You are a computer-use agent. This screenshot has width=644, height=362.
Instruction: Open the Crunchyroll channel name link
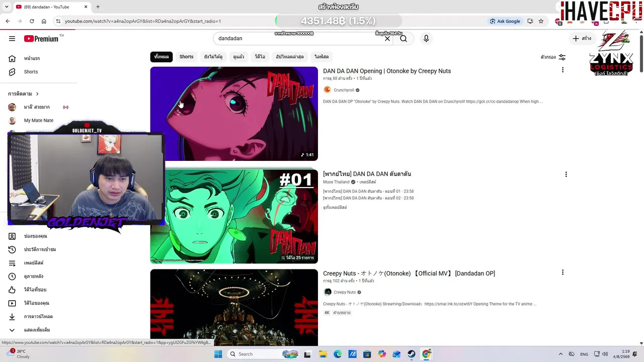click(344, 90)
